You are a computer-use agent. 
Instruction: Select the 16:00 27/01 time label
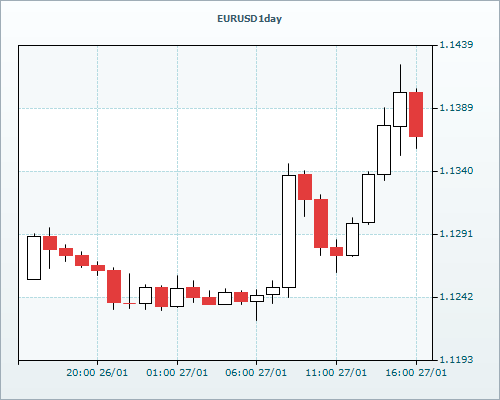click(416, 373)
